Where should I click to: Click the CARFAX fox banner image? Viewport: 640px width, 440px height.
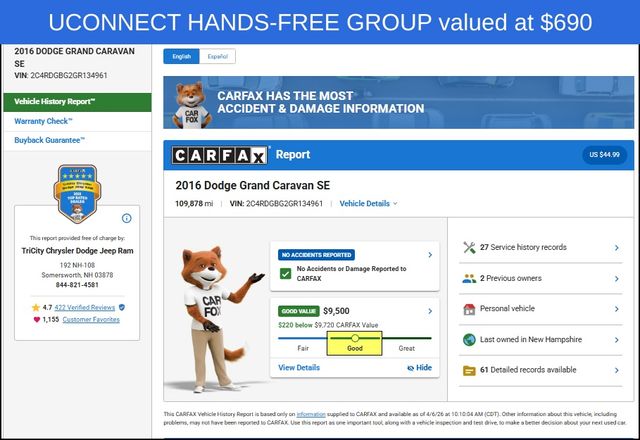[x=398, y=103]
